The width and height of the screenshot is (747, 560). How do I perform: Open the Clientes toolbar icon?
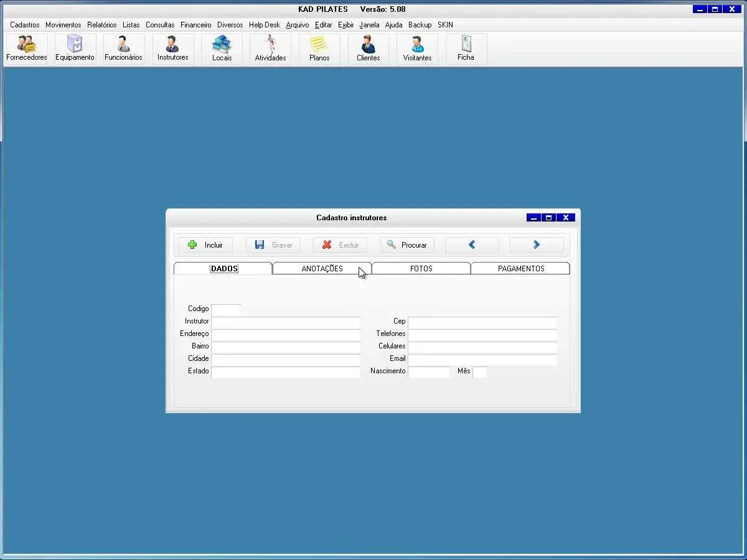[x=368, y=49]
